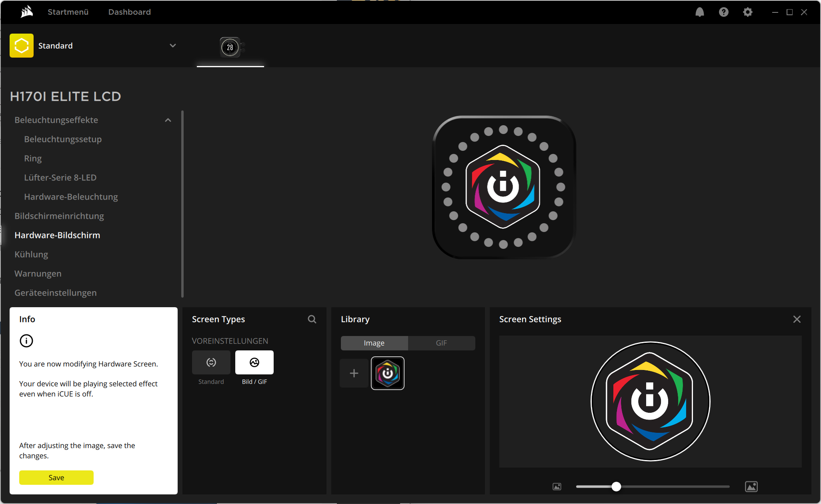Add a new image with plus button
This screenshot has width=821, height=504.
(x=354, y=373)
